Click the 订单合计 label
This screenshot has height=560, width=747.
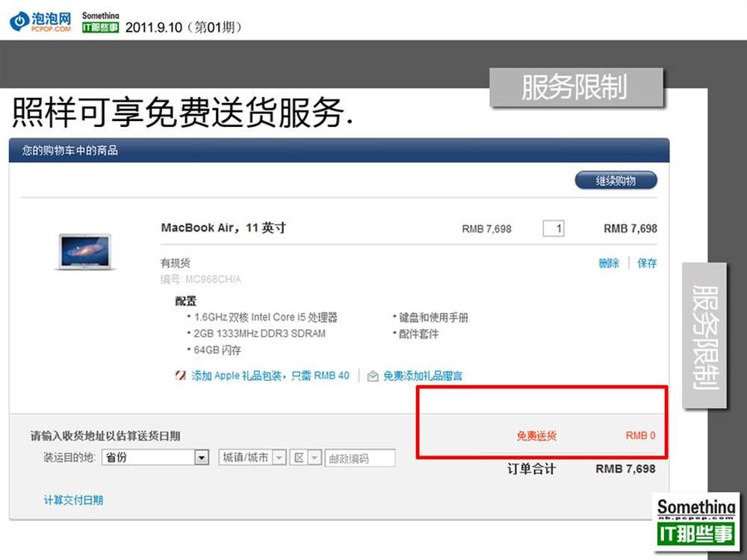click(x=531, y=469)
